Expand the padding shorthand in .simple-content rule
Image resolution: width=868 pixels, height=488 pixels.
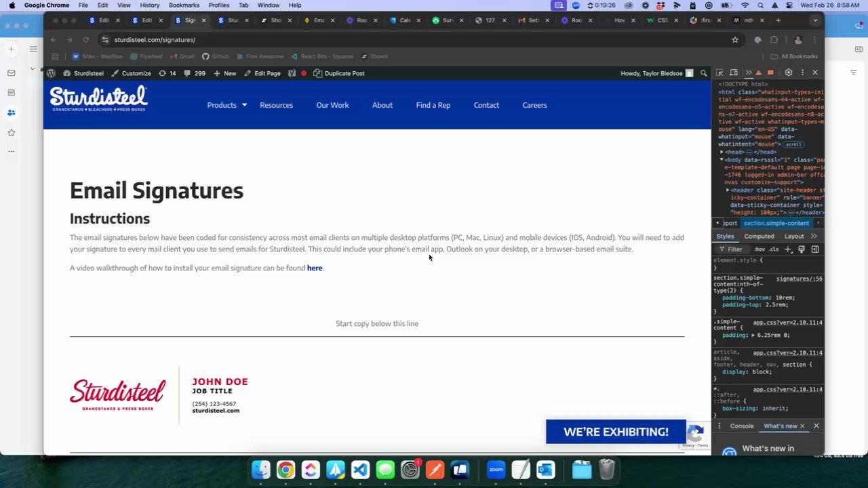(753, 335)
